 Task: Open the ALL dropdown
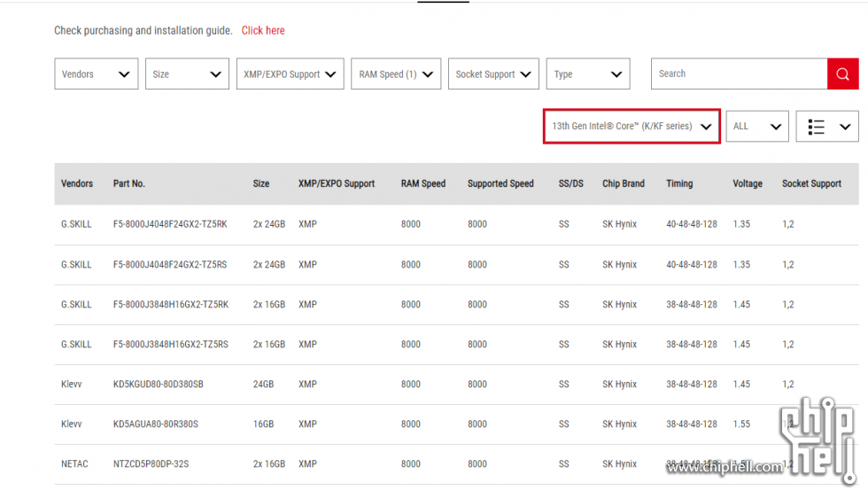[x=757, y=127]
